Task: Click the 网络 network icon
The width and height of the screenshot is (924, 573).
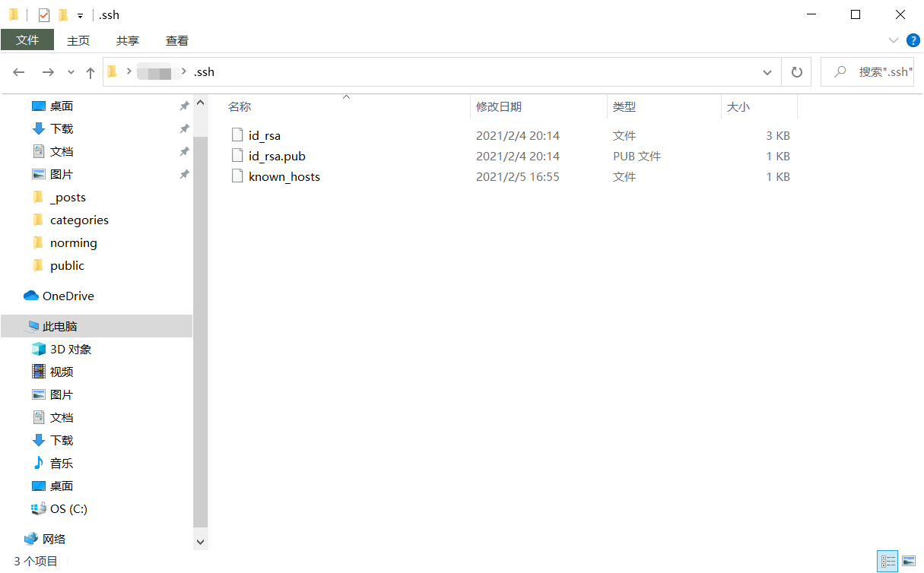Action: coord(30,539)
